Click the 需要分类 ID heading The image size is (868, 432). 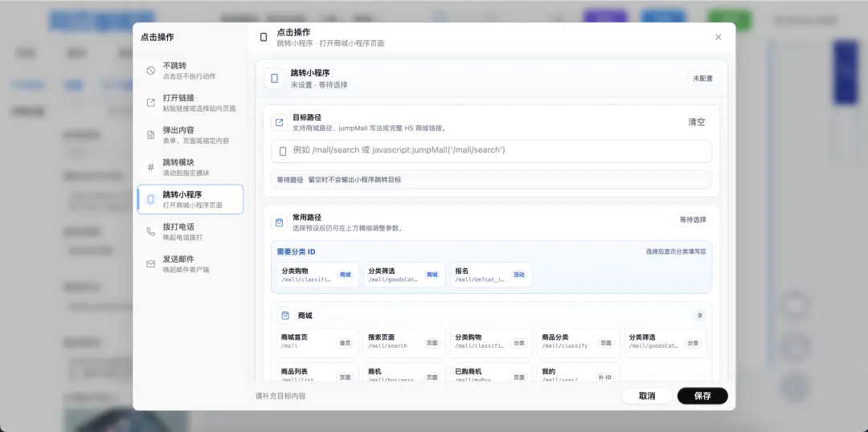296,251
